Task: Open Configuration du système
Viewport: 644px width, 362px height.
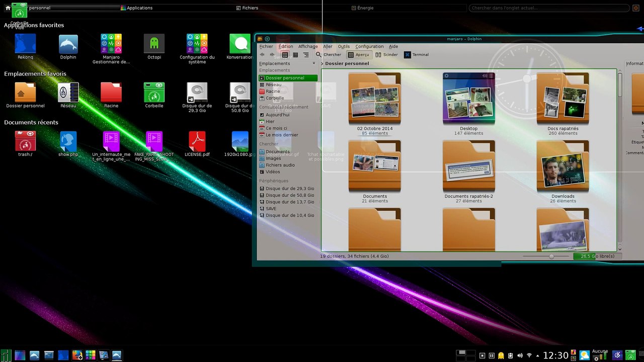Action: tap(197, 49)
